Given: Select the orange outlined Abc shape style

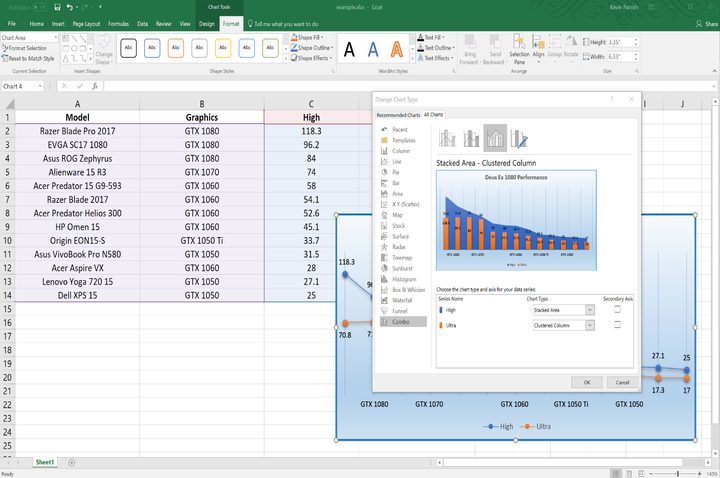Looking at the screenshot, I should (176, 48).
